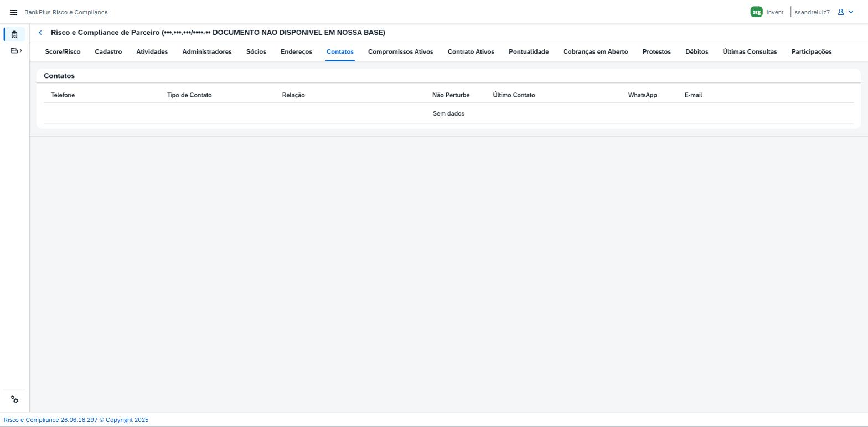Click the Risco e Compliance de Parceiro heading
Viewport: 868px width, 427px height.
click(x=218, y=33)
